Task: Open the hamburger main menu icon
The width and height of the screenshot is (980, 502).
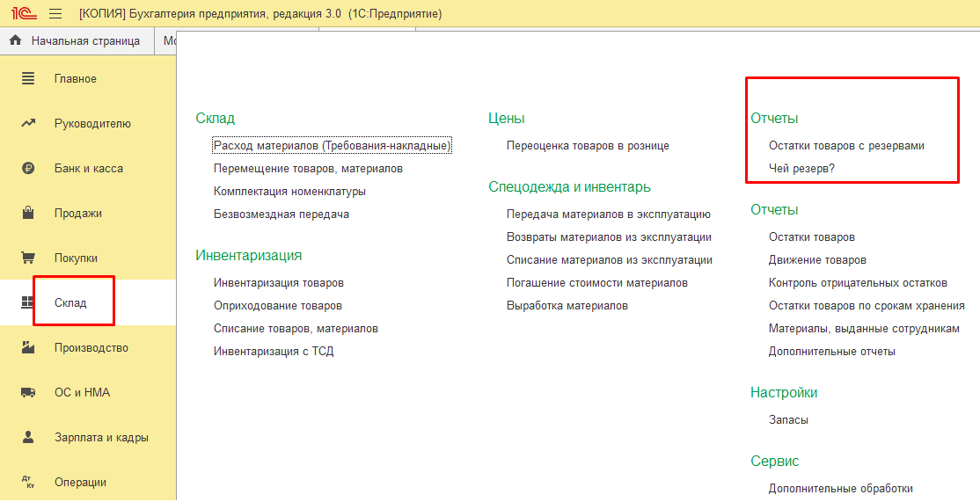Action: pyautogui.click(x=55, y=14)
